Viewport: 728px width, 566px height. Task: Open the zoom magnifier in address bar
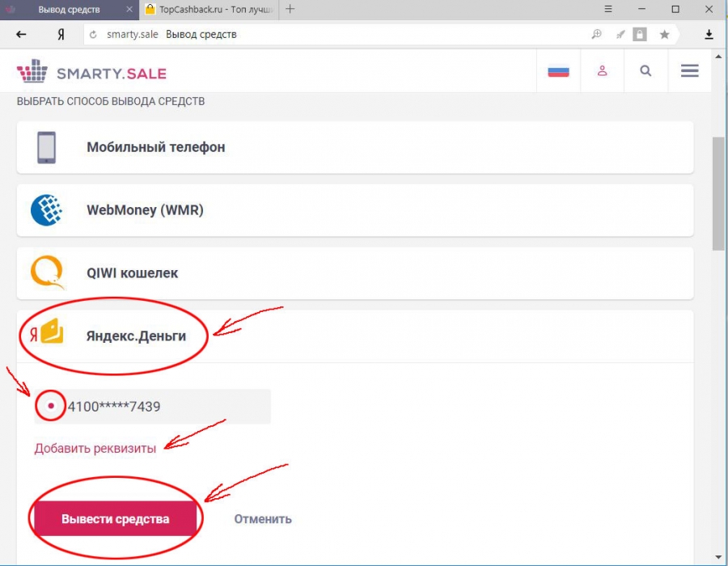[x=597, y=34]
